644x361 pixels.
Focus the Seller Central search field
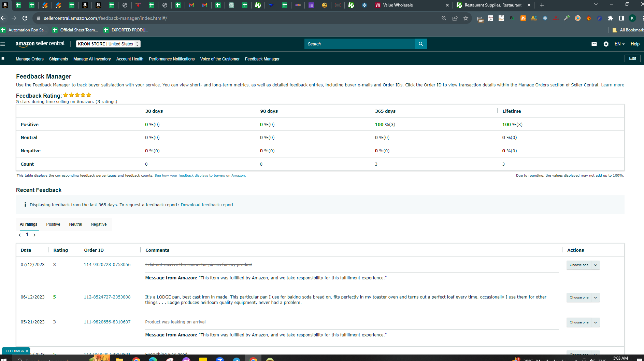point(360,44)
